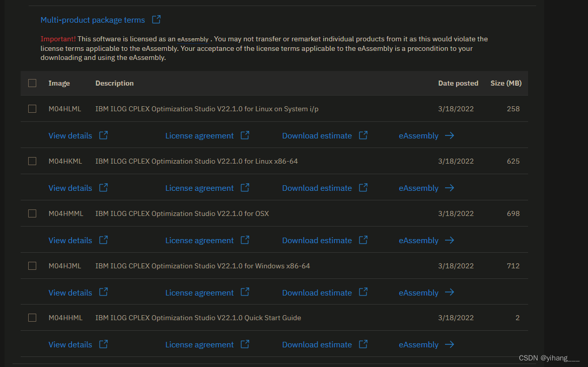Click external-link icon next to M04HLML View details
588x367 pixels.
[x=104, y=135]
